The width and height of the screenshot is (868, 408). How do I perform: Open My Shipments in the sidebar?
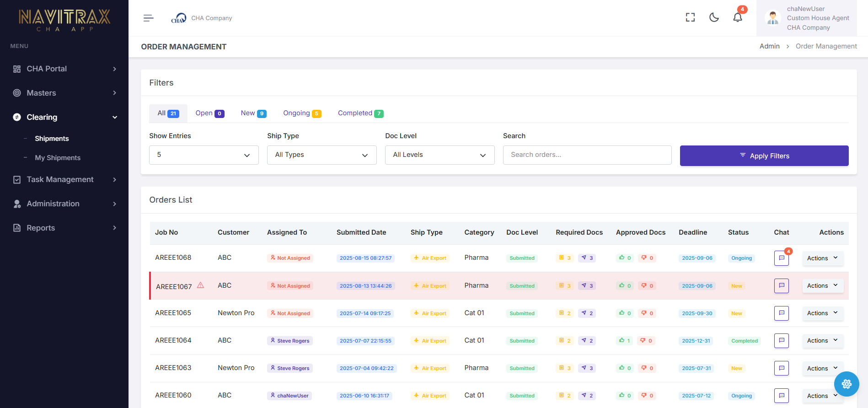pyautogui.click(x=58, y=158)
